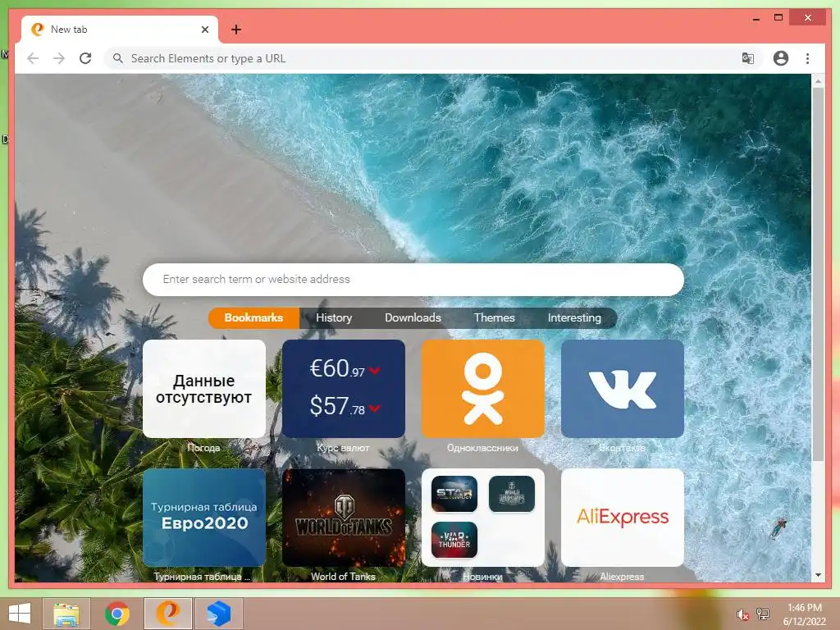This screenshot has height=630, width=840.
Task: Minimize the browser window
Action: [x=756, y=19]
